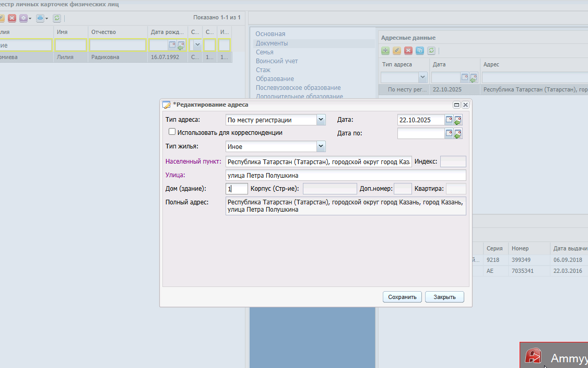Select the issue date 06.09.2018 cell

pos(569,260)
